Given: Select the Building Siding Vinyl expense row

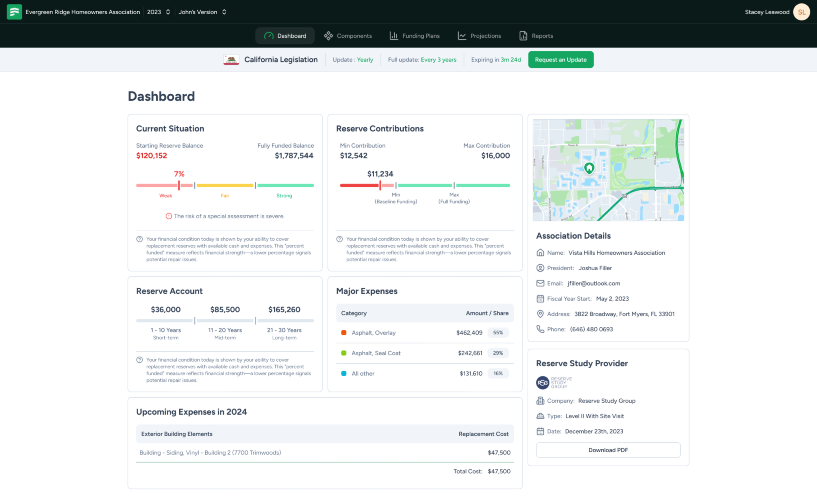Looking at the screenshot, I should pos(325,453).
